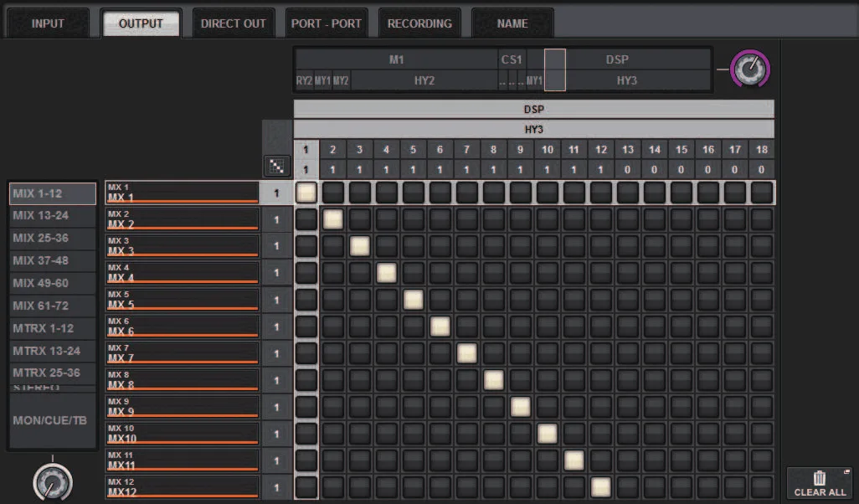Click the patch count for MX 3 row
Viewport: 859px width, 504px height.
(x=276, y=246)
